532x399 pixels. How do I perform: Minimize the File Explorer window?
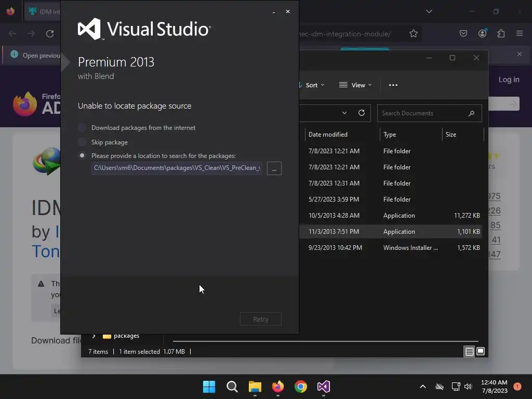[429, 58]
